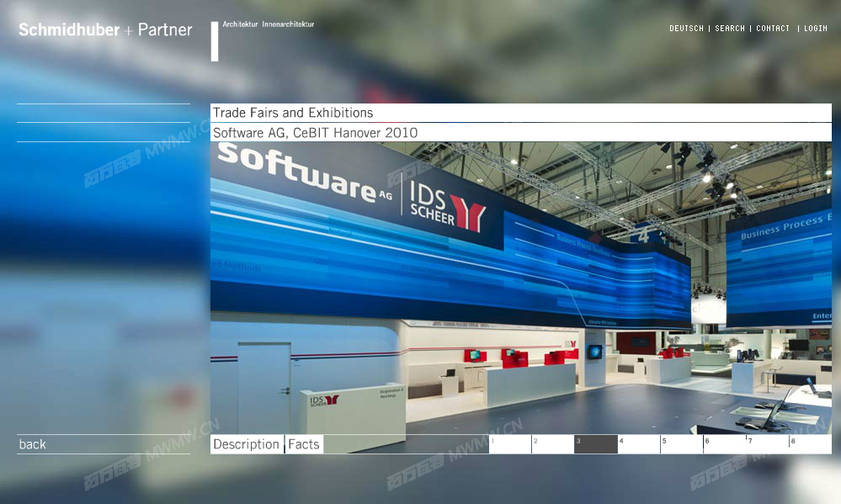The image size is (841, 504).
Task: Click the Software AG, CeBIT Hanover 2010 title
Action: tap(316, 132)
